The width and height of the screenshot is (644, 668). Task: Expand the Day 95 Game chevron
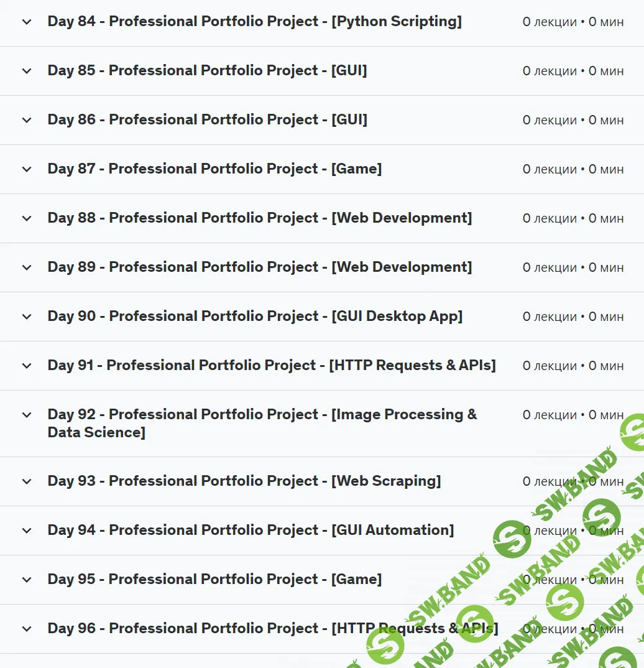tap(26, 580)
